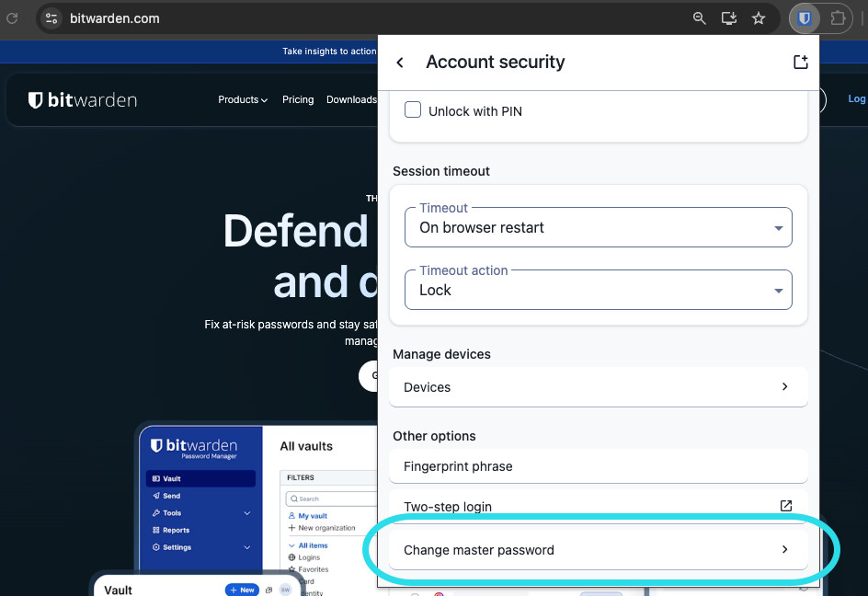Click the Logins globe icon in filters

click(291, 557)
